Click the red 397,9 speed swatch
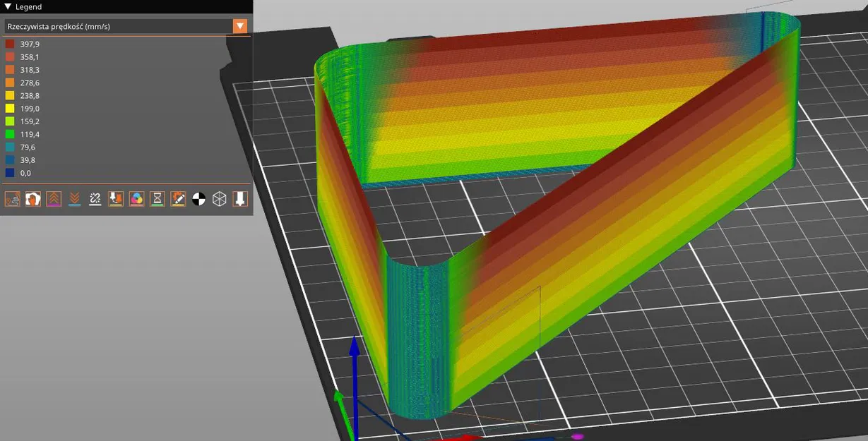This screenshot has width=868, height=441. [8, 44]
